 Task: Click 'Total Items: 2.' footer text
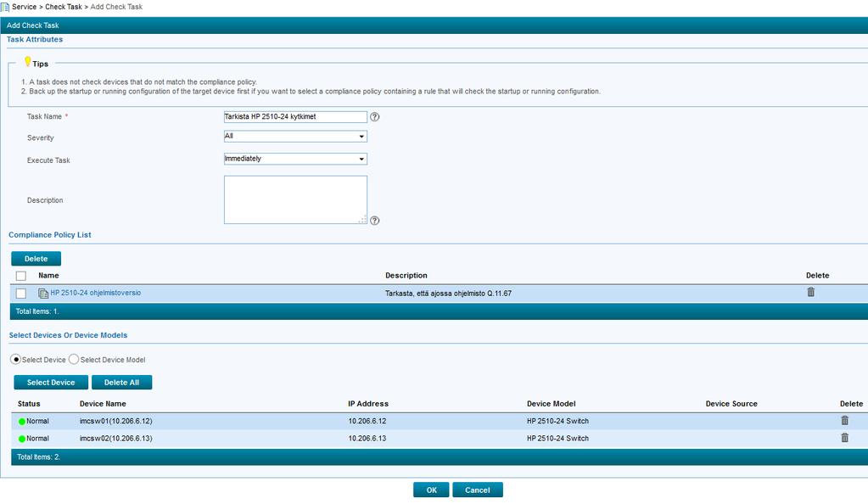tap(38, 457)
